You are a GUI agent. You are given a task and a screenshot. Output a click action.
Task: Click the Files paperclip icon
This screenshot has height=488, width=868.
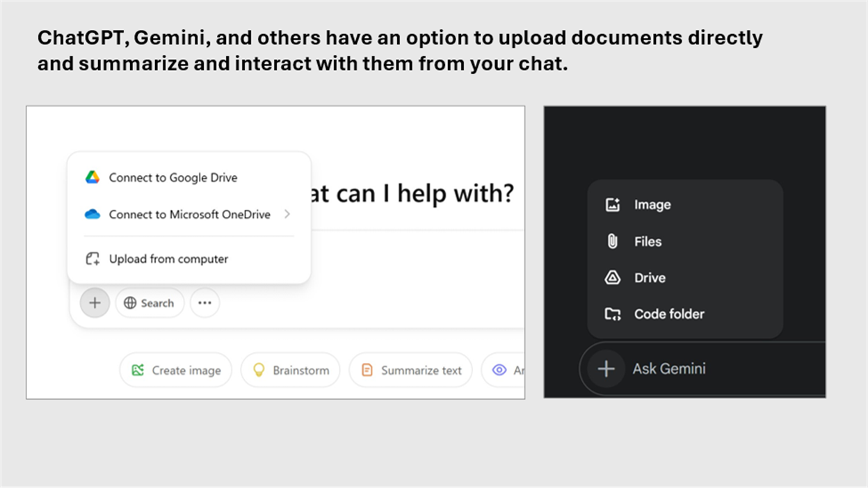[612, 241]
